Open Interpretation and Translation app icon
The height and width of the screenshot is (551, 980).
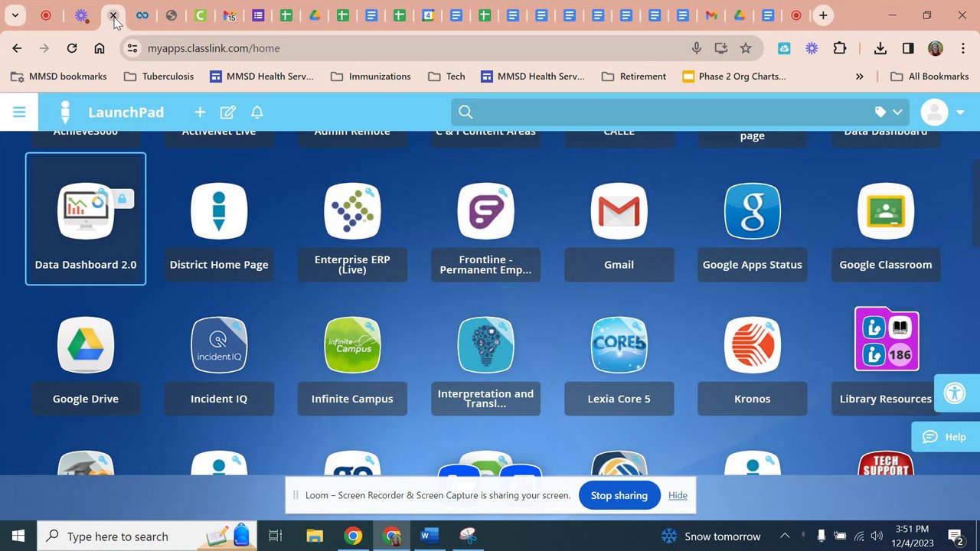point(485,345)
